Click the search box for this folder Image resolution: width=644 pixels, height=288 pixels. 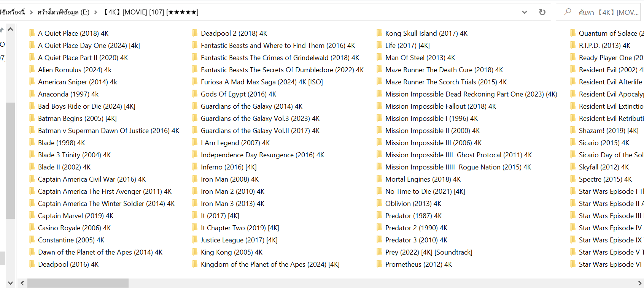click(x=598, y=12)
